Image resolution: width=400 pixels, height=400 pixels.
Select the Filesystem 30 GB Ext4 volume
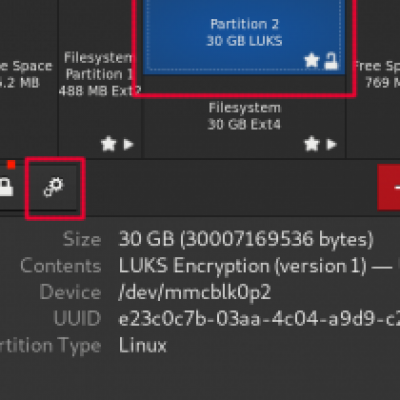[x=244, y=117]
